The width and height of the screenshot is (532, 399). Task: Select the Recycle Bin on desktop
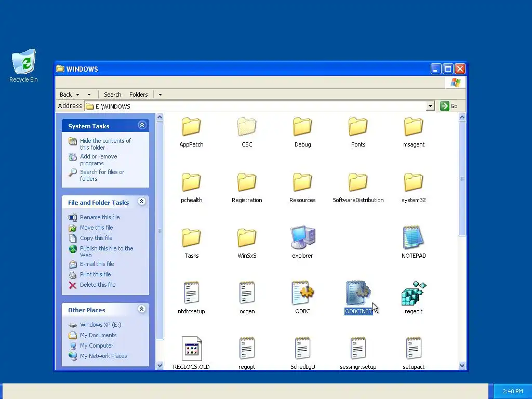[x=23, y=66]
